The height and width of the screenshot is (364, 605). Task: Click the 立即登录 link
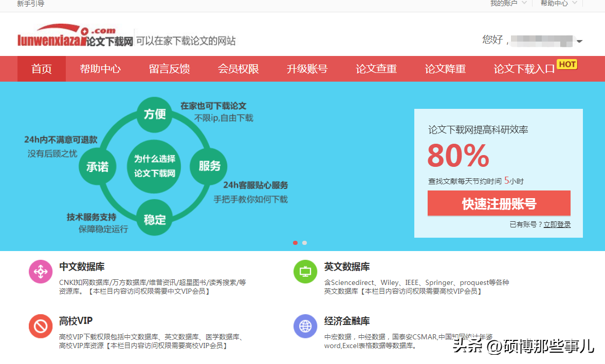[x=557, y=224]
